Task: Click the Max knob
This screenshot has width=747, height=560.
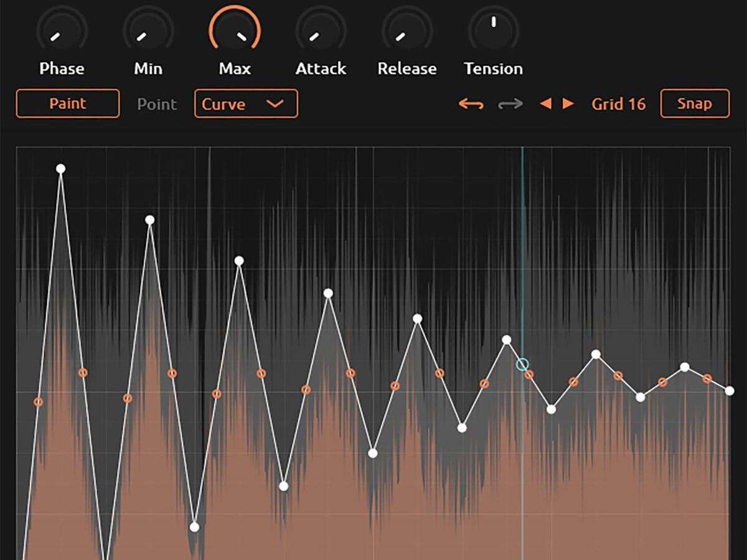Action: pyautogui.click(x=235, y=30)
